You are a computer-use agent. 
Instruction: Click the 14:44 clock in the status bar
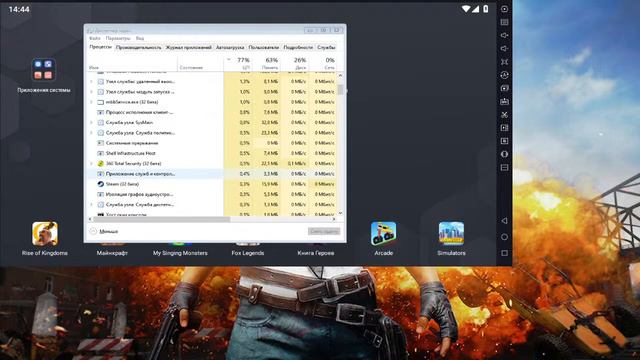click(x=19, y=9)
